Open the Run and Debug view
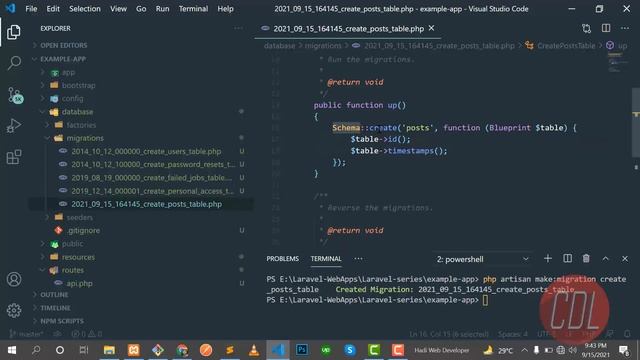The height and width of the screenshot is (360, 640). point(14,126)
